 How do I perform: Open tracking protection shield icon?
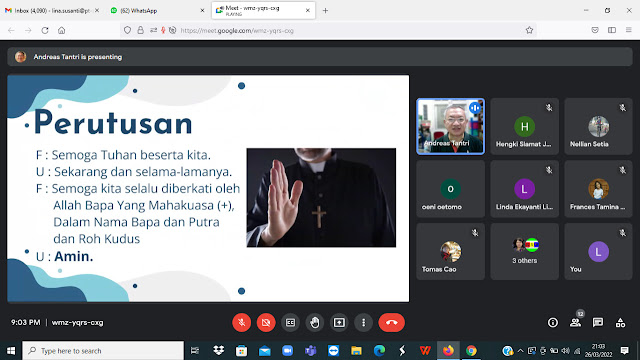pyautogui.click(x=127, y=30)
